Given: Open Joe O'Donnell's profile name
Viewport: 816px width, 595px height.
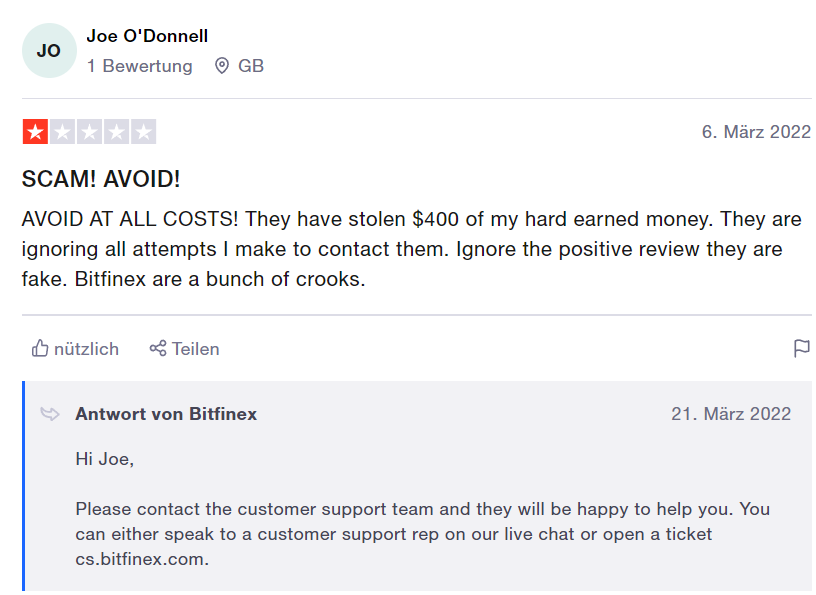Looking at the screenshot, I should click(x=147, y=36).
